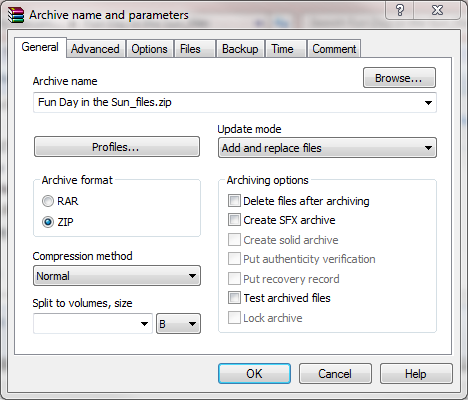The image size is (468, 400).
Task: Select the RAR archive format
Action: [48, 201]
